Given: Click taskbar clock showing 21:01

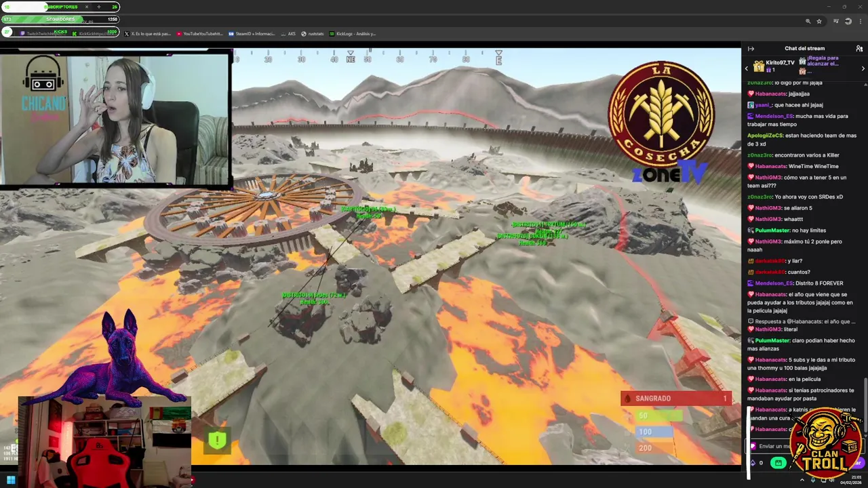Looking at the screenshot, I should tap(851, 480).
